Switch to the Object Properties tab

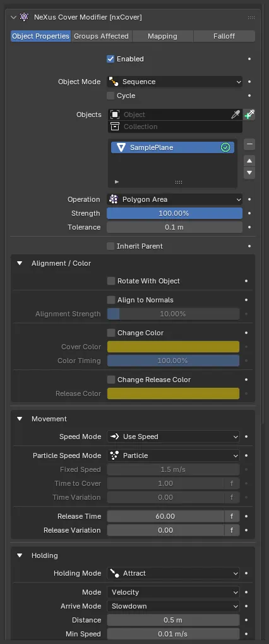(40, 36)
